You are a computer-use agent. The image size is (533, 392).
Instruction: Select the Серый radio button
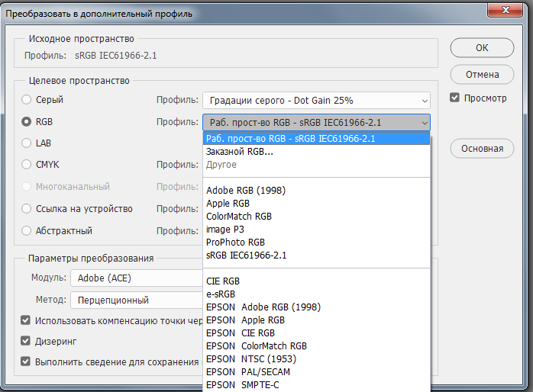pyautogui.click(x=26, y=100)
